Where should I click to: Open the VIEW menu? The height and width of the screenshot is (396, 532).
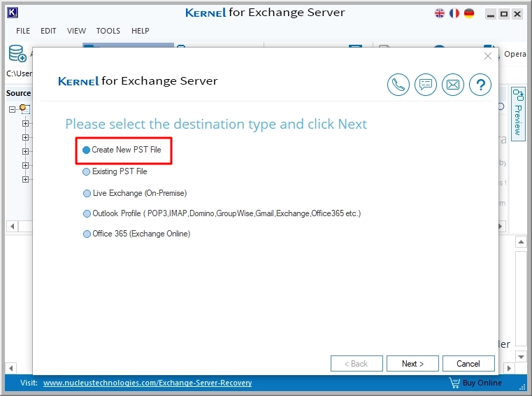pos(76,31)
